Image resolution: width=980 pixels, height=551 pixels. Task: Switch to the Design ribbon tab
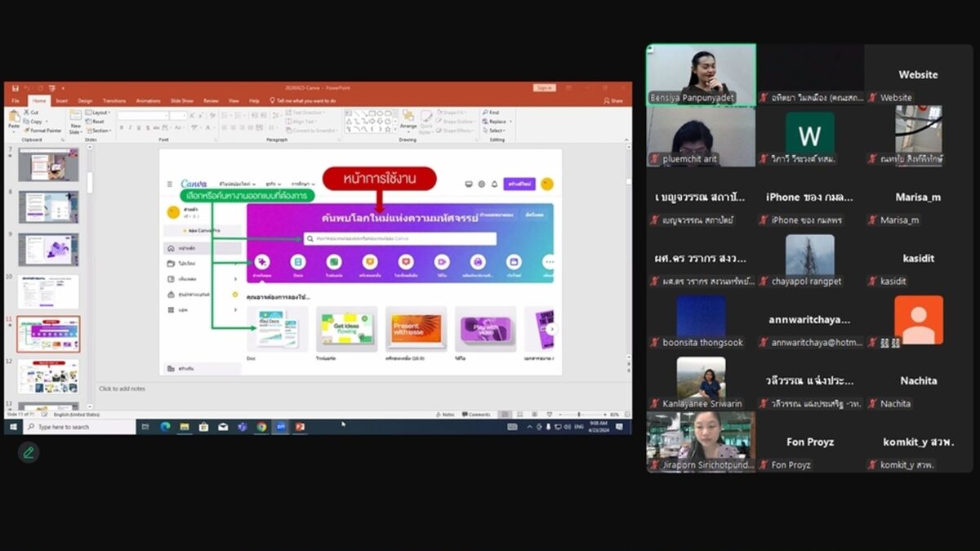[85, 100]
